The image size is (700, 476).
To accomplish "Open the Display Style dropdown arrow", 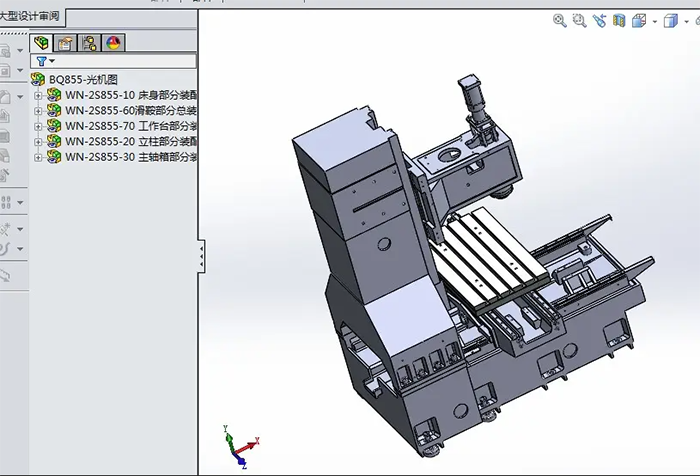I will click(685, 21).
